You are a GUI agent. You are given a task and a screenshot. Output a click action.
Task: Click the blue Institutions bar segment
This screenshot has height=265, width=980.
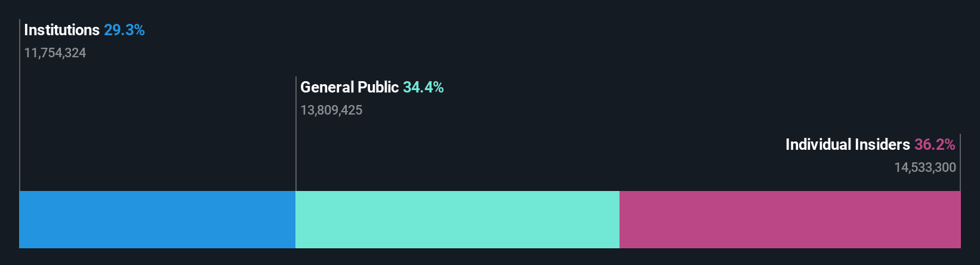[x=157, y=220]
